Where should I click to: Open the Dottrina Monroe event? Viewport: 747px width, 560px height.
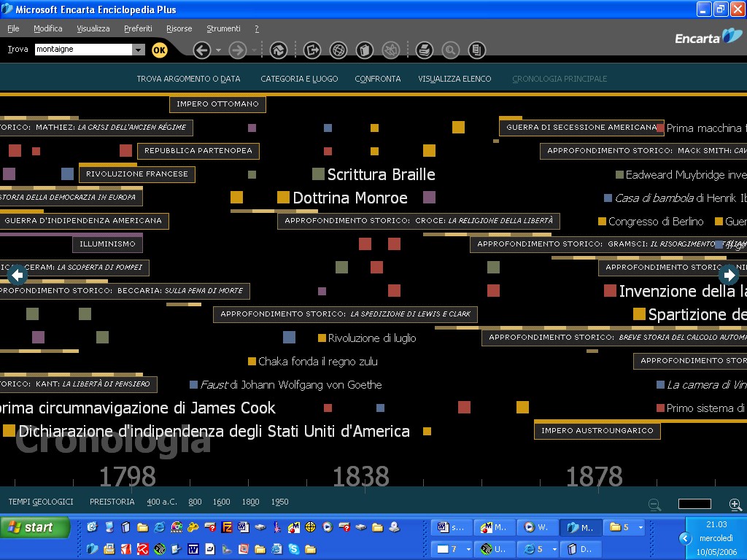point(343,198)
